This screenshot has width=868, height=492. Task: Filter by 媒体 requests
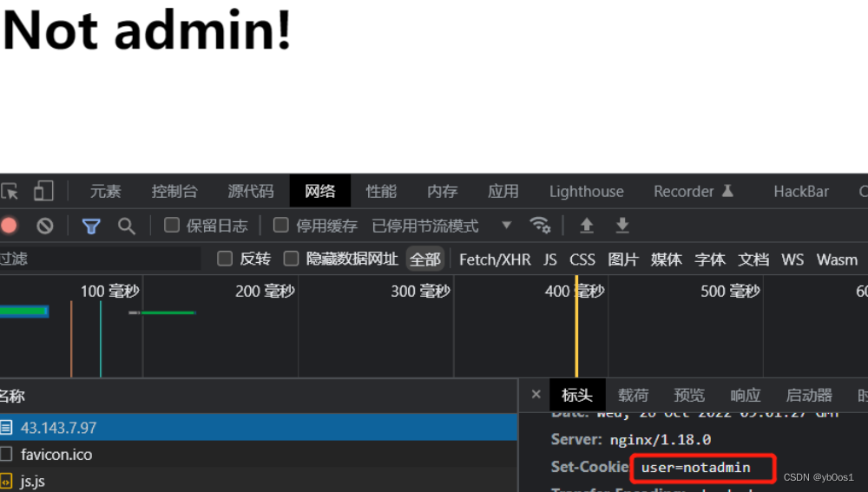(666, 259)
